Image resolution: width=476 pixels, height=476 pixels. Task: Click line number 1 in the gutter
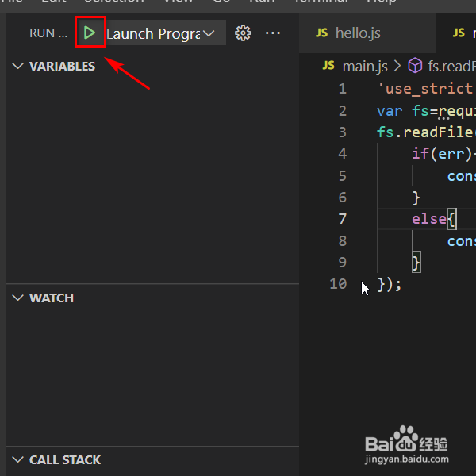(343, 89)
